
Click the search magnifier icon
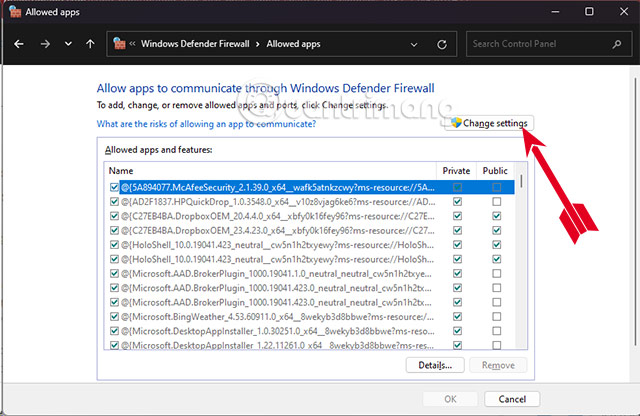(617, 44)
